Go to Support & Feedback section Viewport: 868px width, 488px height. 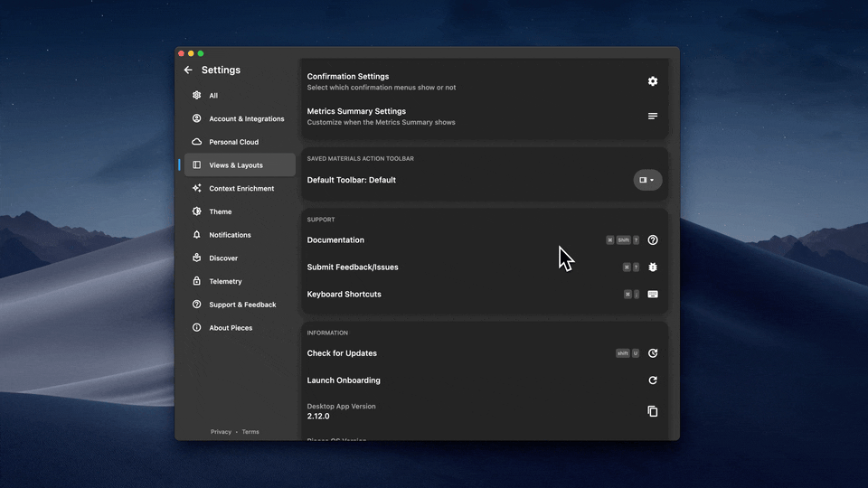(240, 305)
